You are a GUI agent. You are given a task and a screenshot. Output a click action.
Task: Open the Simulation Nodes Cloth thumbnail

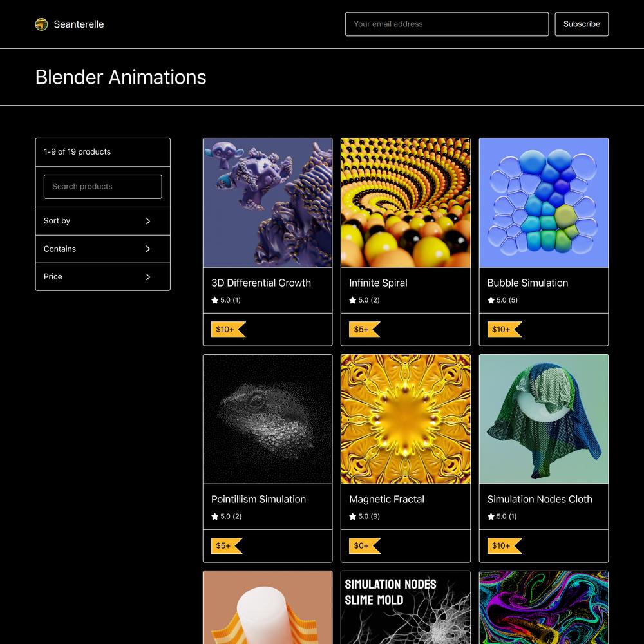(544, 419)
